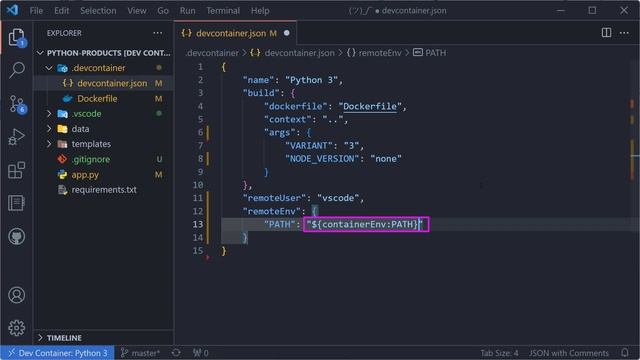Screen dimensions: 640x360
Task: Open Run and Debug view
Action: [x=17, y=137]
